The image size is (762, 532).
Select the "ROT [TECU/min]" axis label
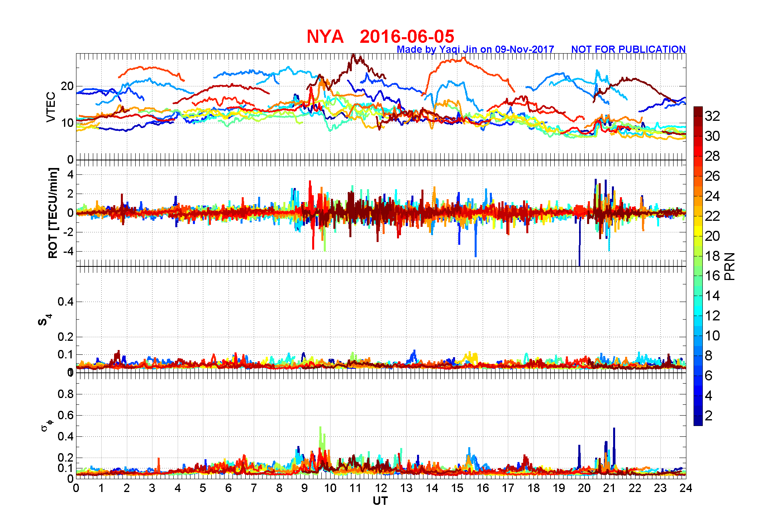53,213
